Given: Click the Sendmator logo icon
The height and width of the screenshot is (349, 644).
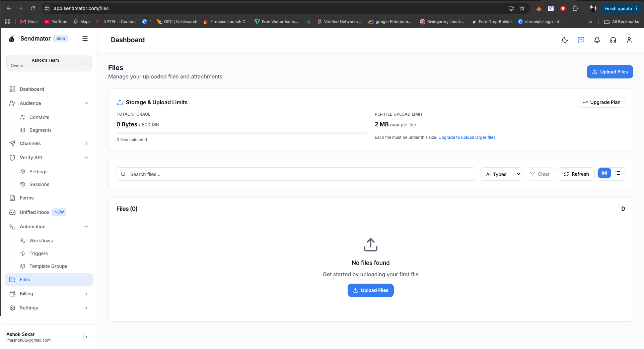Looking at the screenshot, I should click(x=12, y=39).
